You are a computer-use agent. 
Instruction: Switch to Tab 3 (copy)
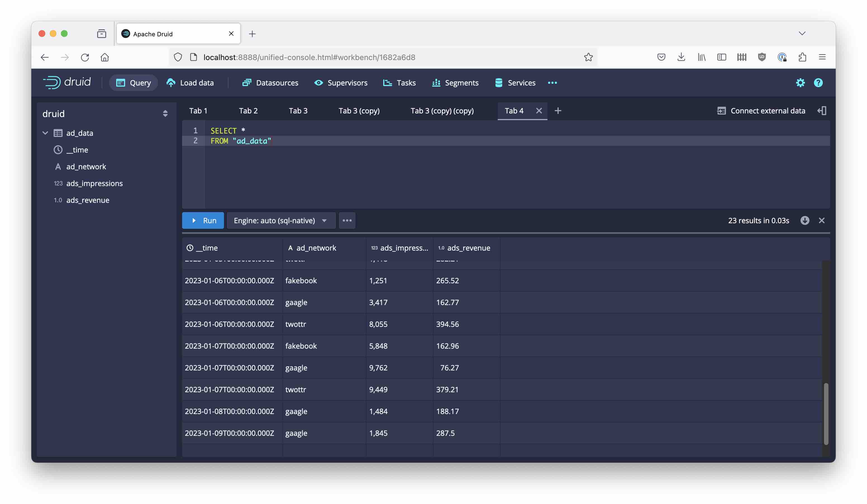[x=359, y=110]
